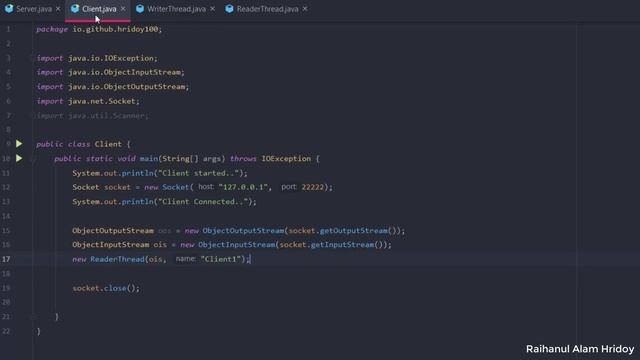Run the Client class via gutter arrow
The width and height of the screenshot is (640, 360).
pos(19,144)
